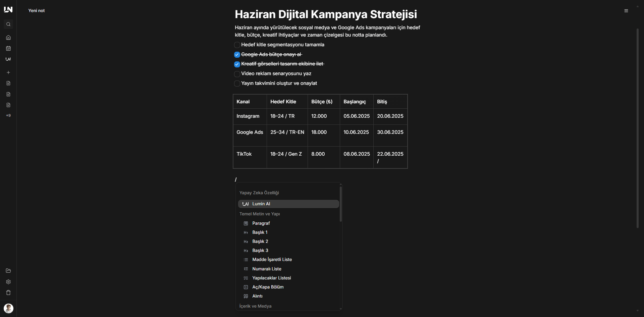This screenshot has height=317, width=644.
Task: Click the slash menu scrollbar
Action: (341, 205)
